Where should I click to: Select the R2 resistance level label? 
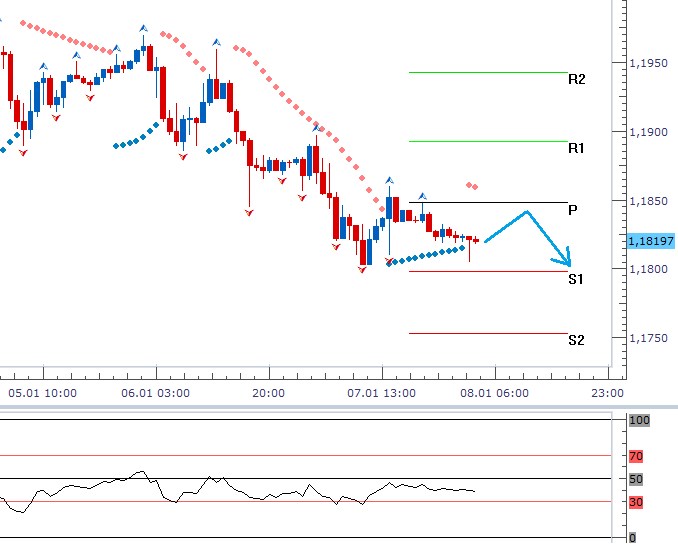point(576,79)
